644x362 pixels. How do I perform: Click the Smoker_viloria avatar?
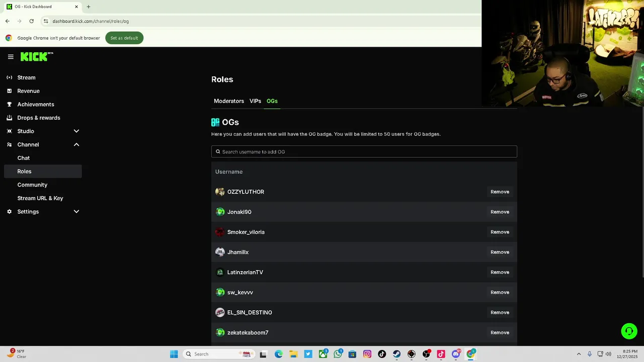click(220, 232)
